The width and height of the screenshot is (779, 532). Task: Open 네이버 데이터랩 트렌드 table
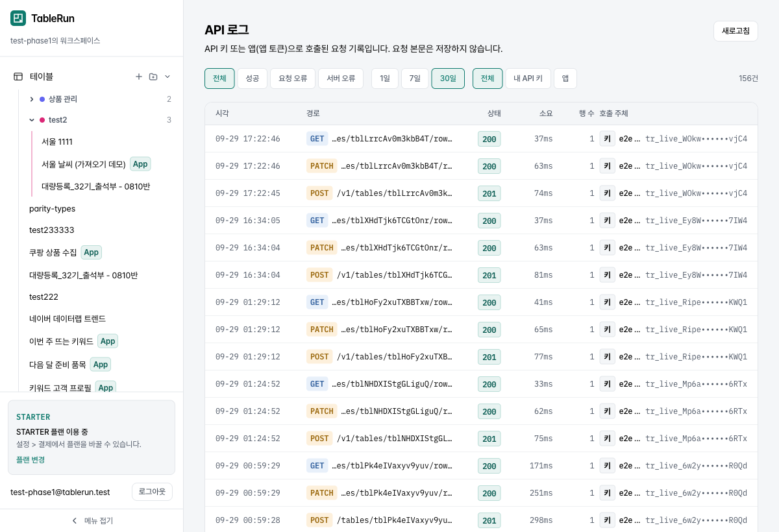[68, 319]
